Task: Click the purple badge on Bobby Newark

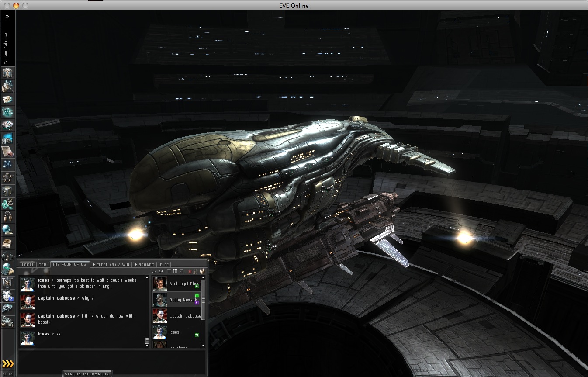Action: 197,302
